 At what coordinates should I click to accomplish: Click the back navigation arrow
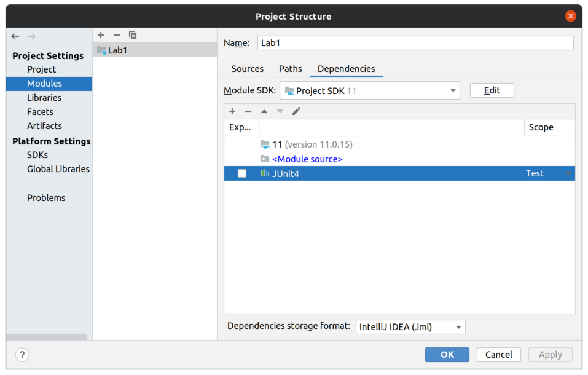tap(15, 36)
